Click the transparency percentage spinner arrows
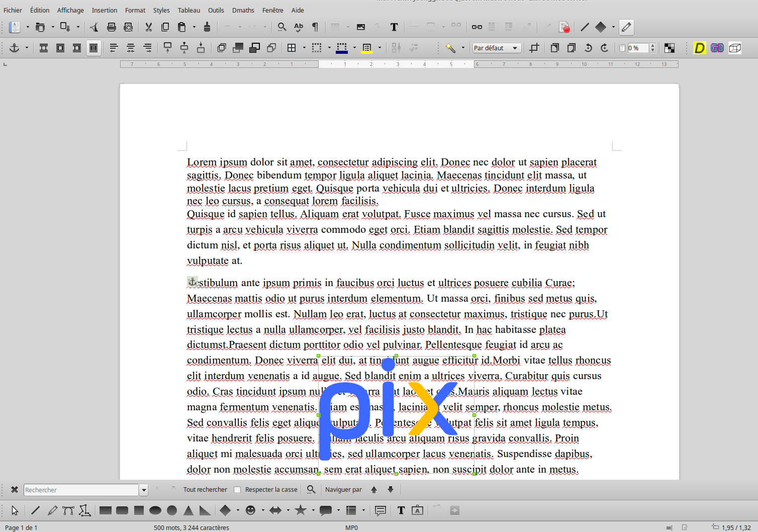This screenshot has width=758, height=532. coord(652,48)
